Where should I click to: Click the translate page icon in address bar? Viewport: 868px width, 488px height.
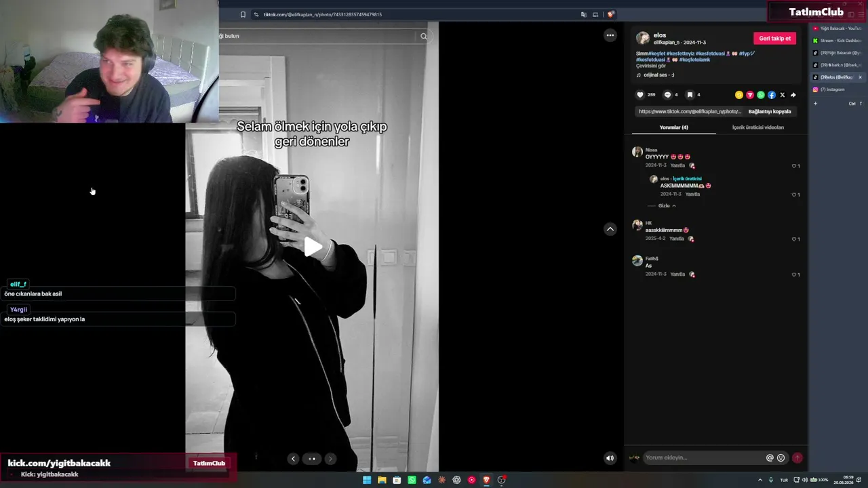[584, 14]
